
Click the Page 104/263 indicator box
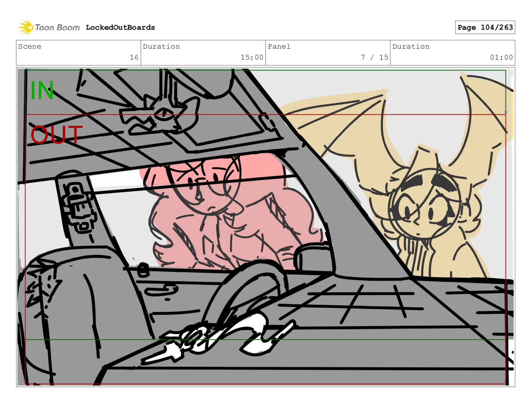click(x=485, y=27)
